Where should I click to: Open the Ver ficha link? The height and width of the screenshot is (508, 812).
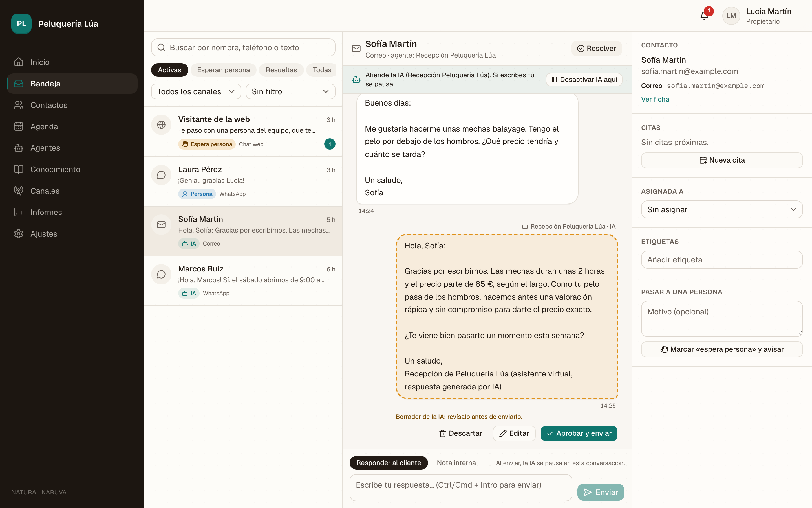[x=655, y=99]
